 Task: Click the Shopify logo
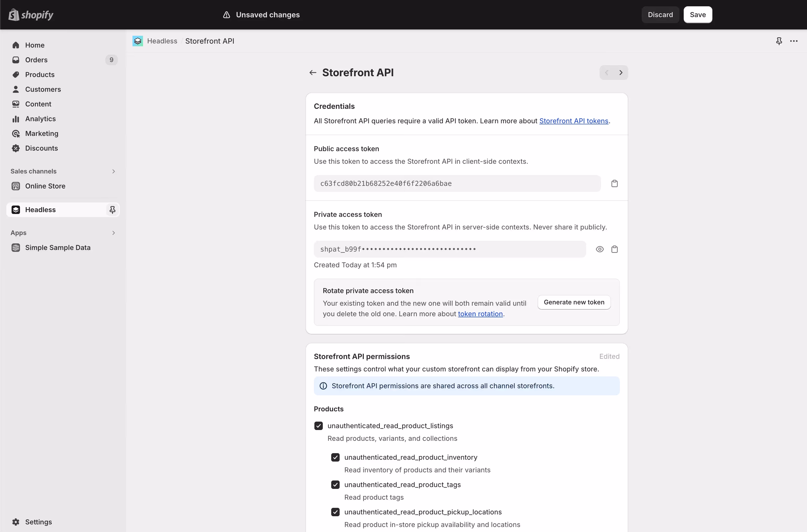click(31, 15)
